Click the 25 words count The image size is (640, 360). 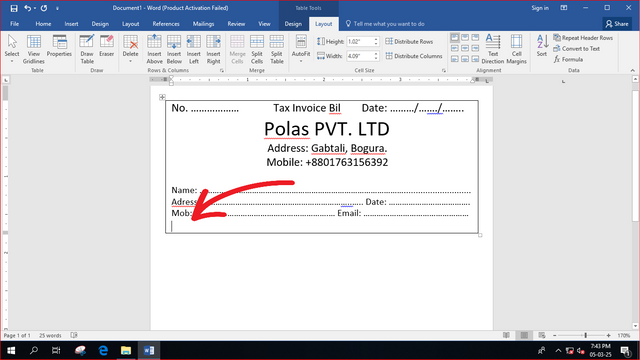pyautogui.click(x=50, y=336)
